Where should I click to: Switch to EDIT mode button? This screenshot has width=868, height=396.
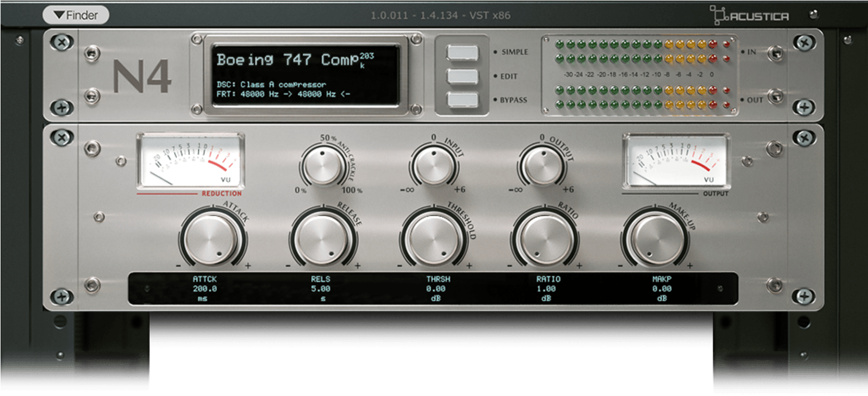click(x=463, y=76)
